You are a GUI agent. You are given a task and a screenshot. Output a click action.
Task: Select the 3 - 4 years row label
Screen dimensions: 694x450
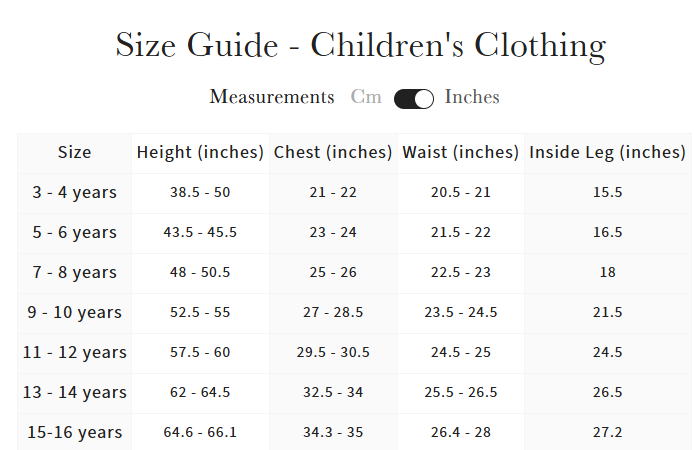coord(74,192)
